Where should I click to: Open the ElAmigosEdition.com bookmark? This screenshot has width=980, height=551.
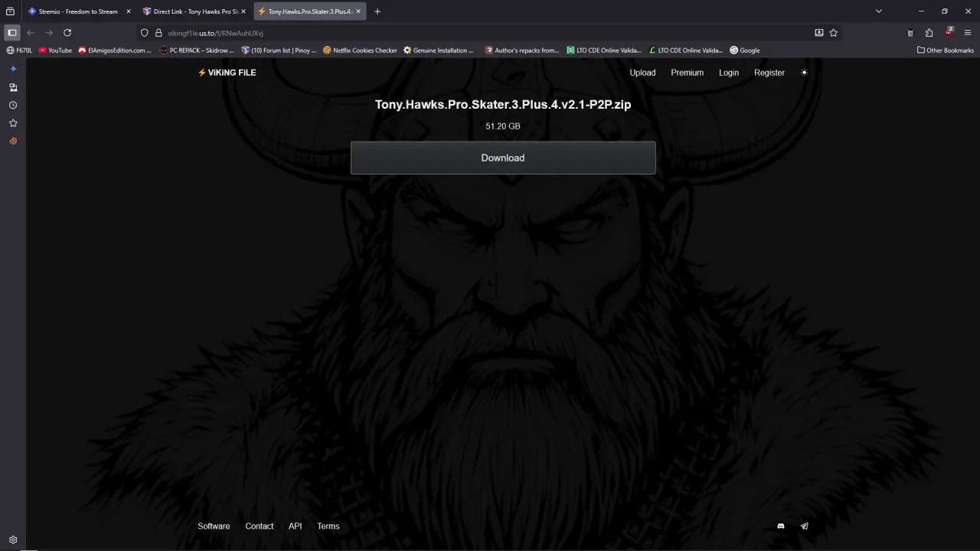115,51
